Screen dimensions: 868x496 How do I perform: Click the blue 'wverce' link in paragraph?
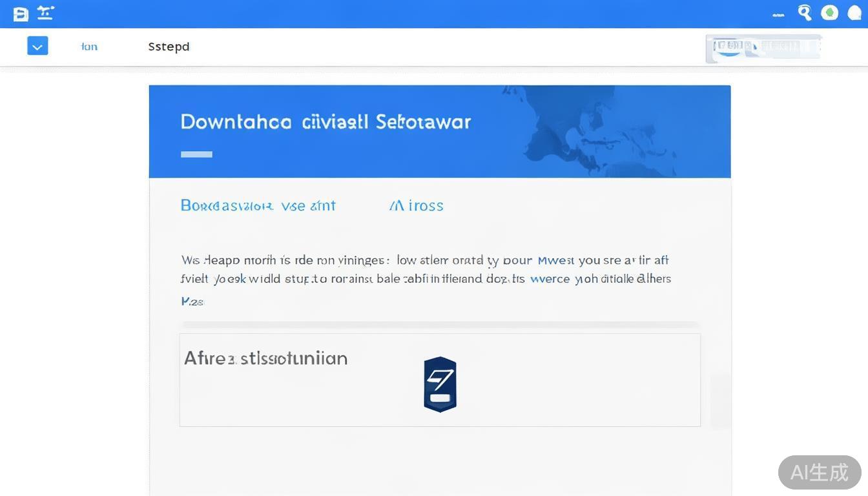[x=550, y=279]
